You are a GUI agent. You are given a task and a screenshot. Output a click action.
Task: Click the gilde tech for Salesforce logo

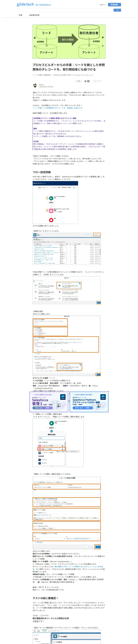(34, 5)
